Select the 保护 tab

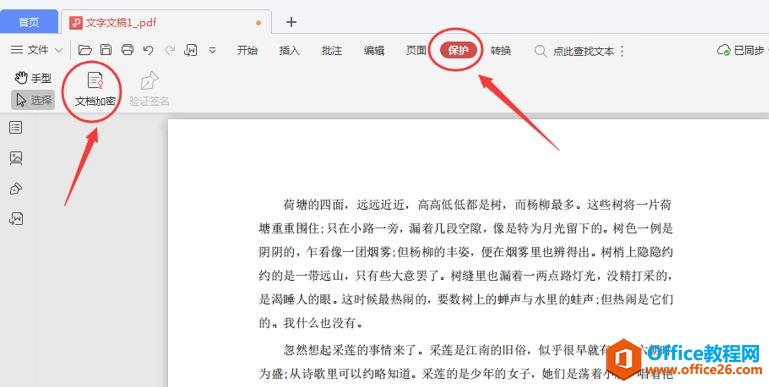click(x=458, y=50)
